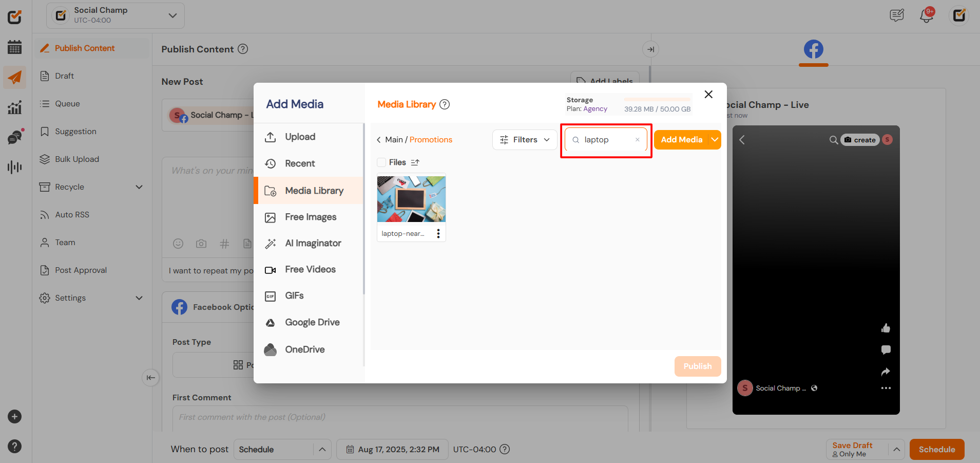Click the camera icon in post editor

click(x=201, y=244)
